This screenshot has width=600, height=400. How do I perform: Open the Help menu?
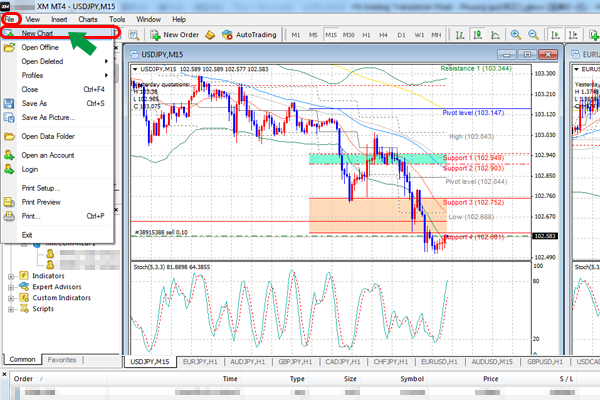pos(179,19)
